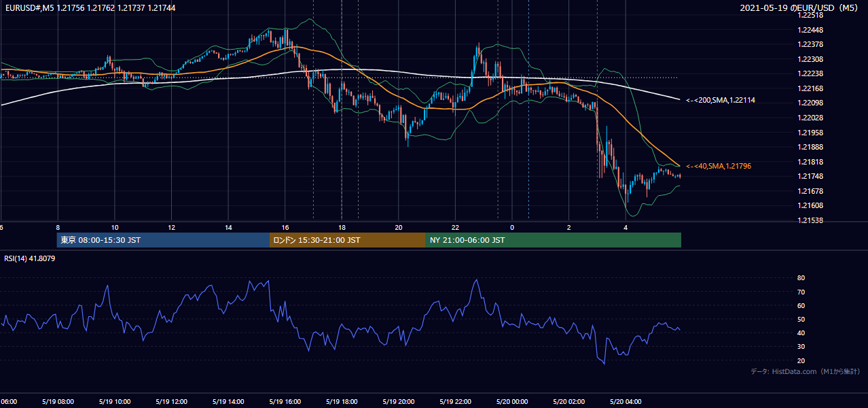Click price axis value 1.21818

pos(811,162)
